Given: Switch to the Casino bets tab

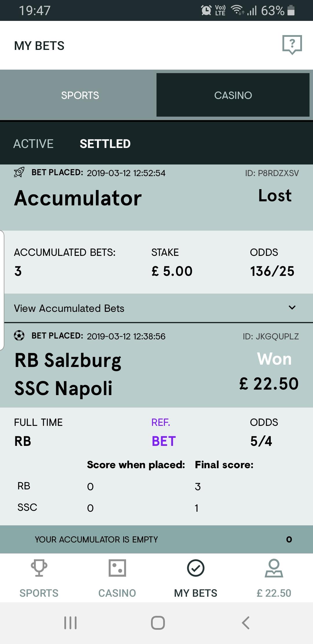Looking at the screenshot, I should [x=233, y=95].
